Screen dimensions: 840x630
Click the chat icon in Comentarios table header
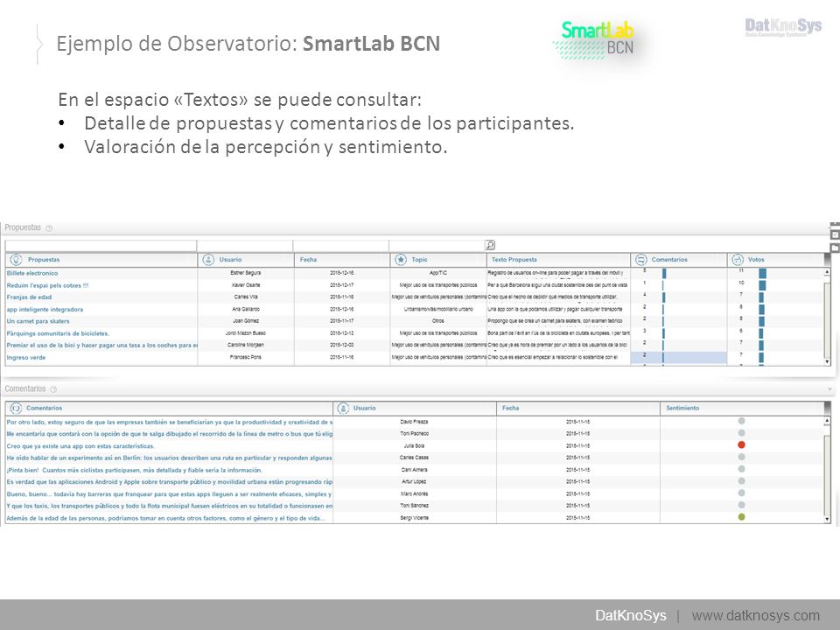(16, 409)
